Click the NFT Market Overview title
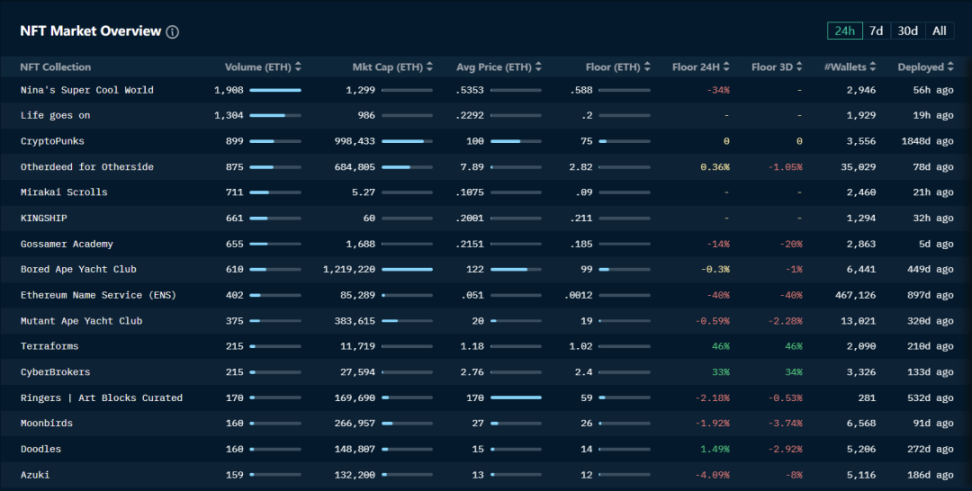972x491 pixels. pos(91,31)
